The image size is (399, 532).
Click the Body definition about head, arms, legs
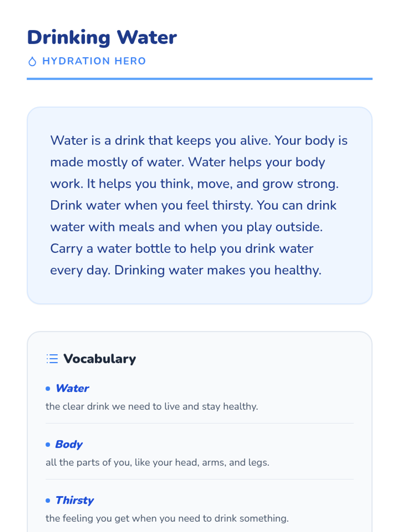point(158,462)
